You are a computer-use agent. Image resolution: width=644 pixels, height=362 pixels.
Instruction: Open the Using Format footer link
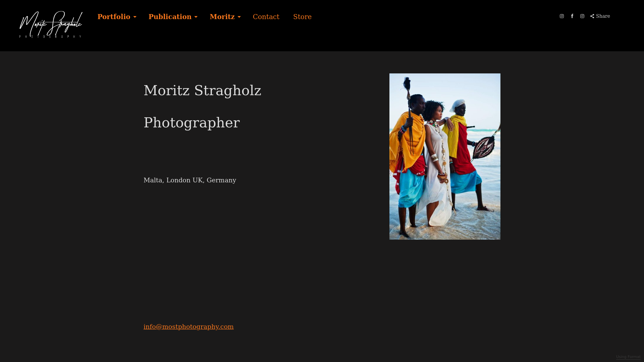[x=628, y=357]
